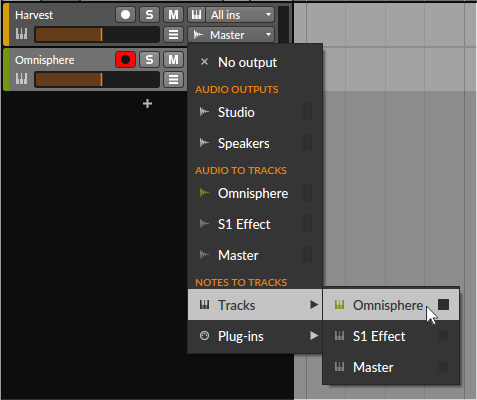Add a new track with plus button
The width and height of the screenshot is (477, 400).
coord(147,104)
